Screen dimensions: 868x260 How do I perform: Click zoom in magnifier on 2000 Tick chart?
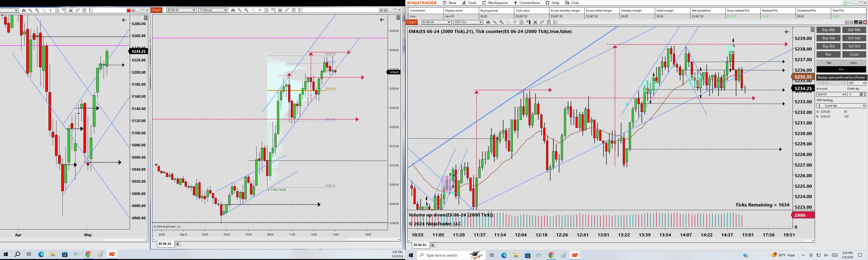(502, 22)
